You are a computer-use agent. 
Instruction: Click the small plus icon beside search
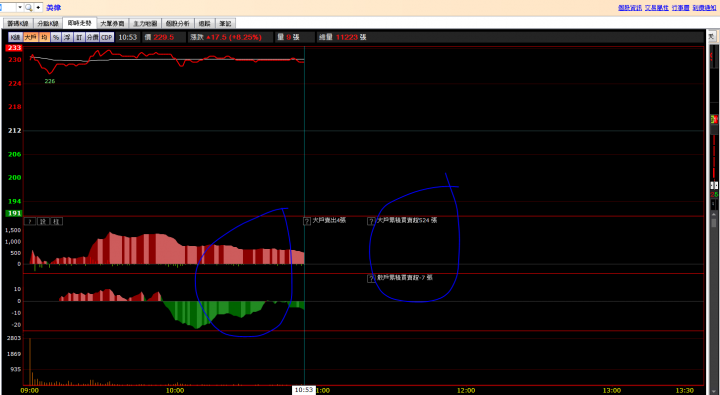click(x=38, y=7)
